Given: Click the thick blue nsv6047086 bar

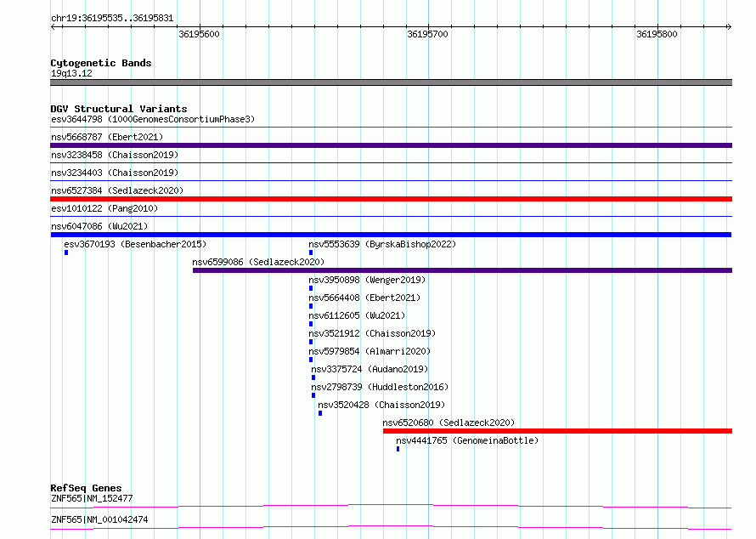Looking at the screenshot, I should point(391,235).
